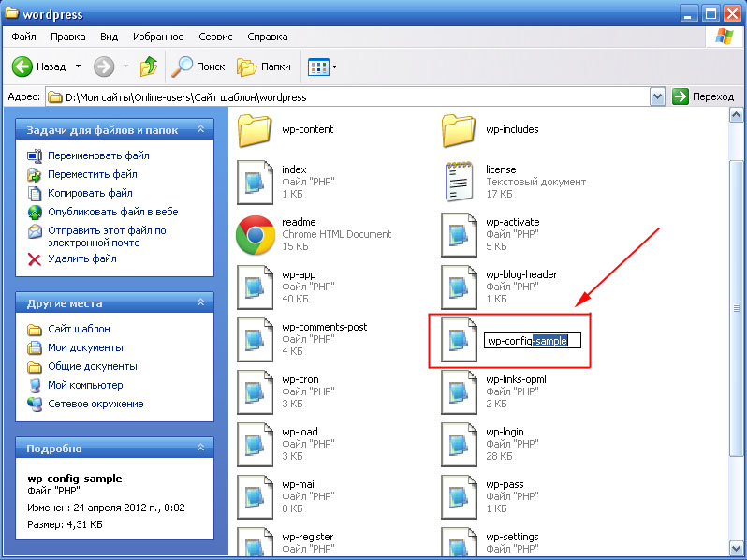Viewport: 747px width, 560px height.
Task: Go back with the Назад button
Action: [39, 66]
